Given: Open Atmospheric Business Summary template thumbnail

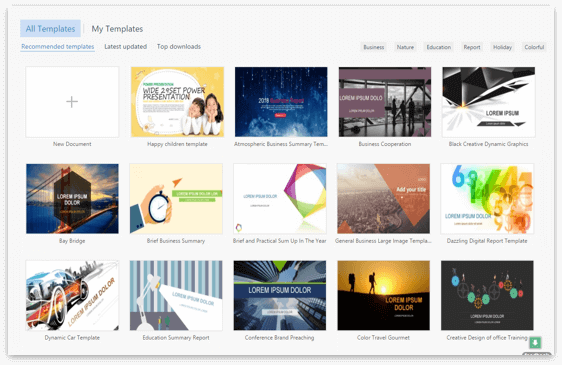Looking at the screenshot, I should (281, 102).
